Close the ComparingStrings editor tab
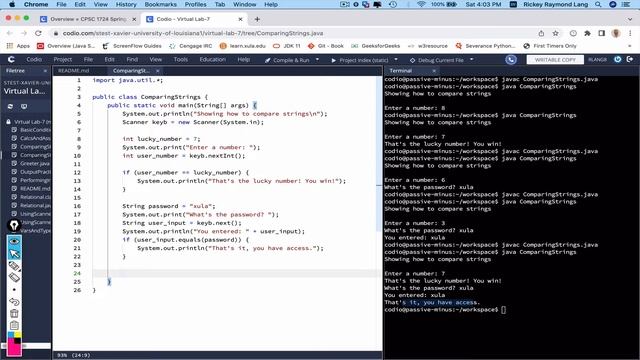Image resolution: width=640 pixels, height=360 pixels. click(158, 71)
